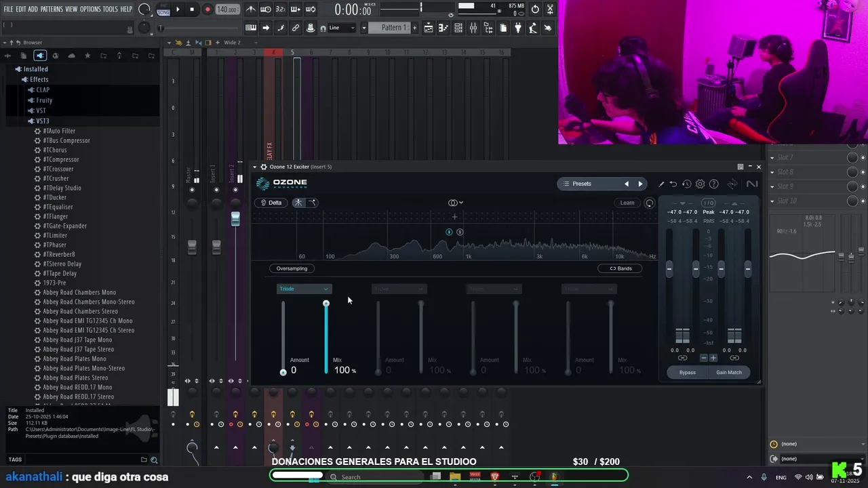
Task: Click Ozone undo arrow icon
Action: point(673,184)
